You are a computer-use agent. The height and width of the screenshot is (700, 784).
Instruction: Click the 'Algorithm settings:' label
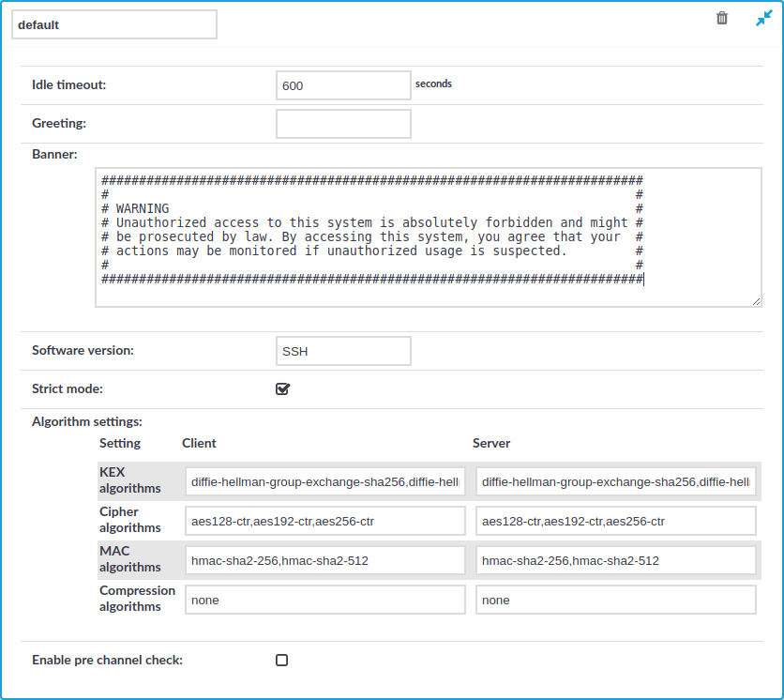click(87, 422)
